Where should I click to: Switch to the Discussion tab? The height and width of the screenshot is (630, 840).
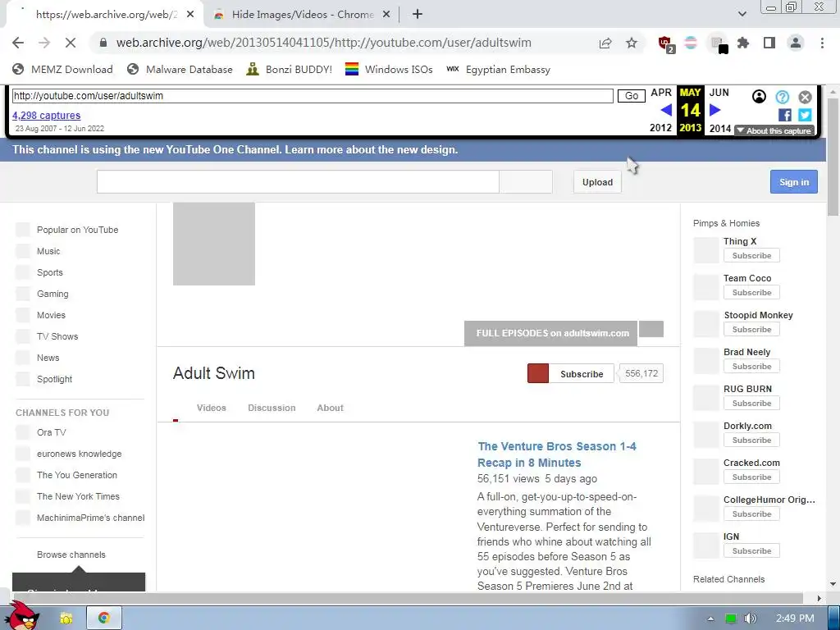272,409
